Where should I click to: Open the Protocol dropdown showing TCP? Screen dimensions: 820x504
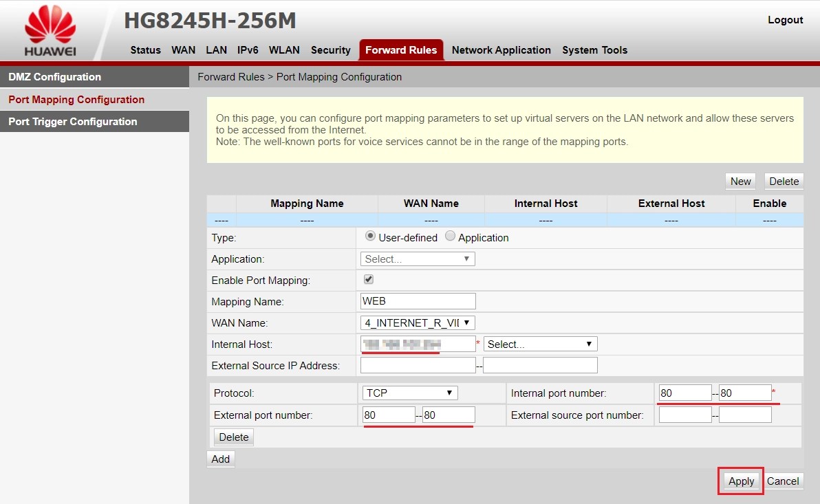409,393
